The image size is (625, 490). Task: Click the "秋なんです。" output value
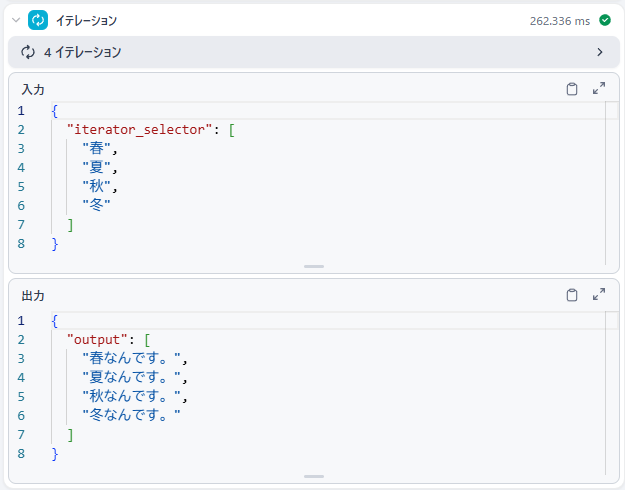(132, 396)
